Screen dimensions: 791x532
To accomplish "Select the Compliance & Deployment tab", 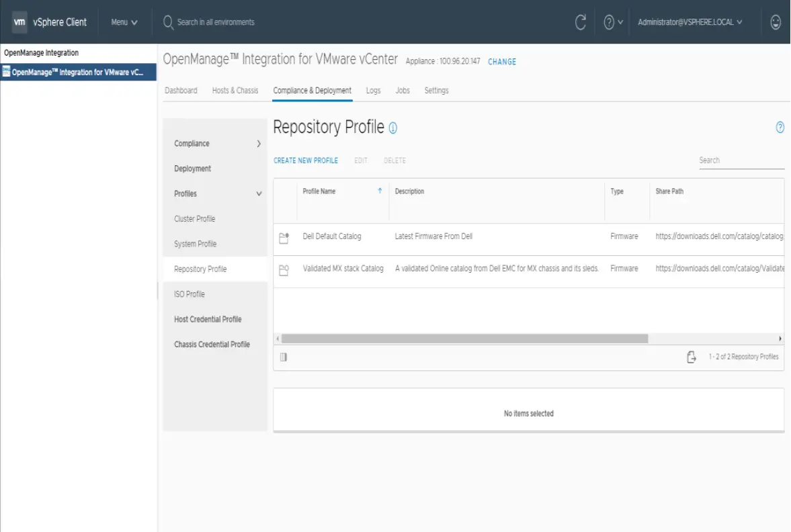I will (x=313, y=91).
